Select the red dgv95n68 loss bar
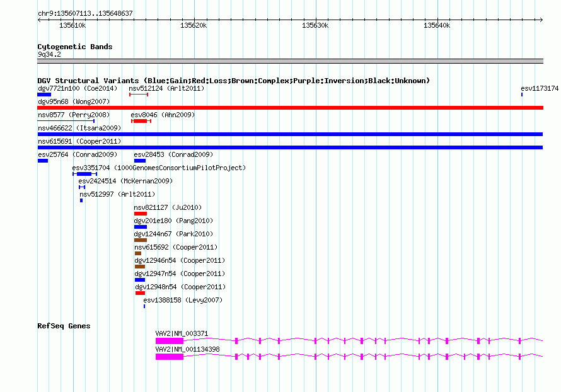 click(290, 108)
